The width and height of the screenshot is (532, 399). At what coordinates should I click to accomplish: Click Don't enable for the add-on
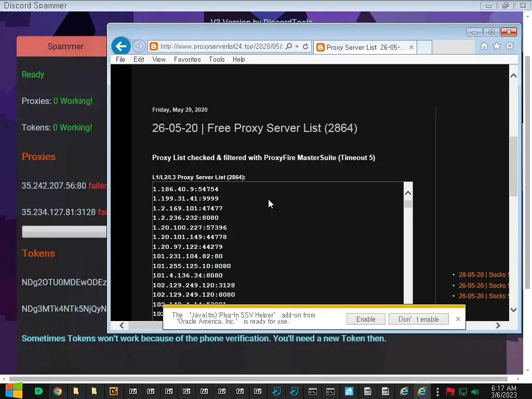click(418, 320)
